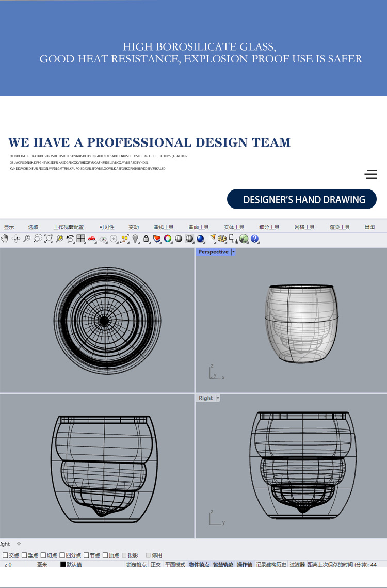Click the Perspective viewport title

pyautogui.click(x=214, y=252)
